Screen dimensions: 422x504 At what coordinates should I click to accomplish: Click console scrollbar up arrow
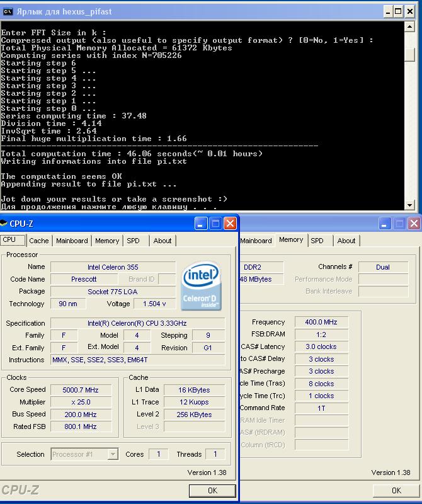click(409, 26)
